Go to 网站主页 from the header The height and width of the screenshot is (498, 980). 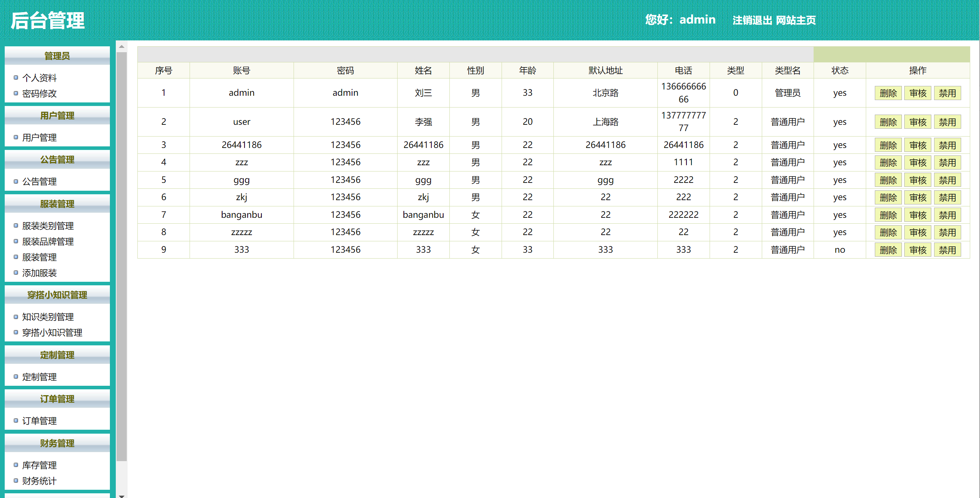(x=796, y=20)
